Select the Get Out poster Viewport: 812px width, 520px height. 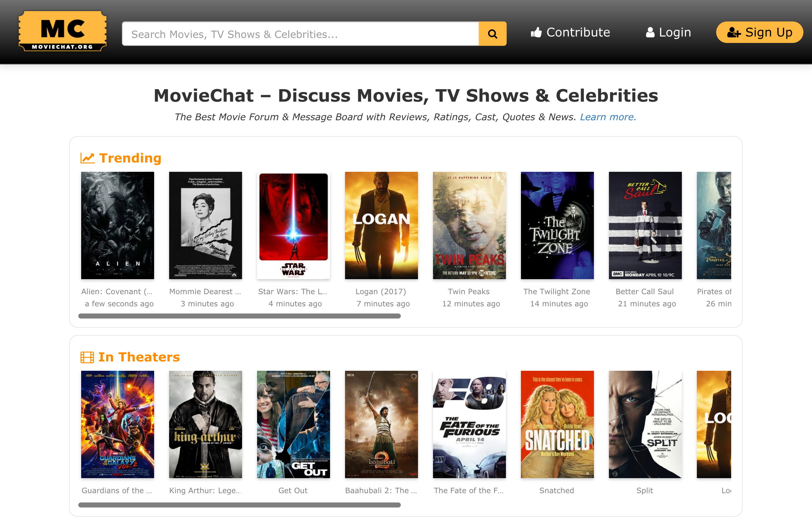pos(294,424)
